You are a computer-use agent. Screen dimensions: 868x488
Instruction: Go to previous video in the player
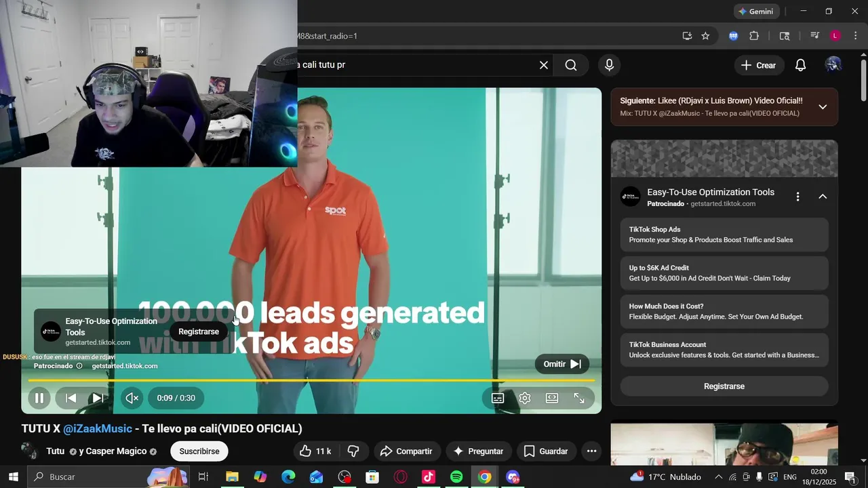coord(71,399)
